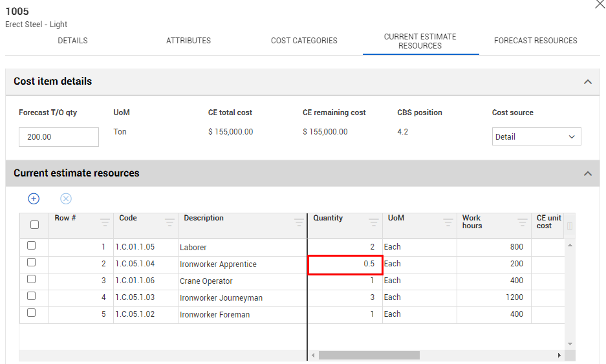The height and width of the screenshot is (364, 606).
Task: Switch to the Forecast Resources tab
Action: (x=536, y=41)
